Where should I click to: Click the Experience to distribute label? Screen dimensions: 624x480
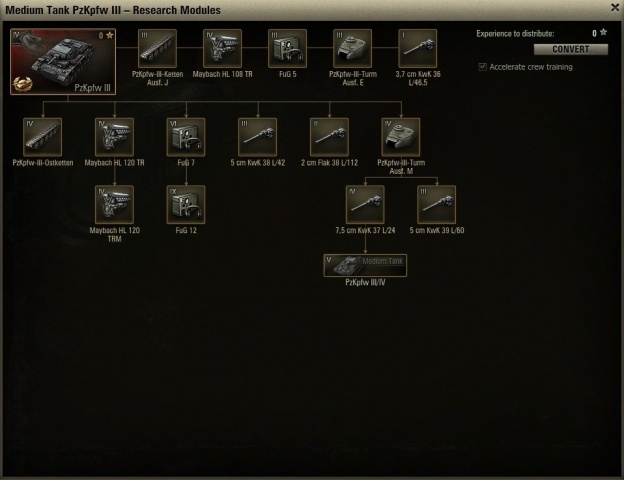[515, 33]
